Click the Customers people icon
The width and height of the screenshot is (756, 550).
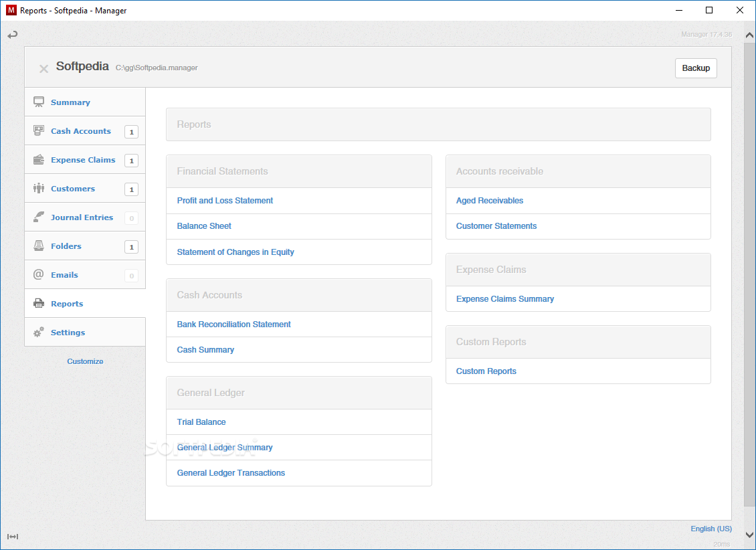39,189
